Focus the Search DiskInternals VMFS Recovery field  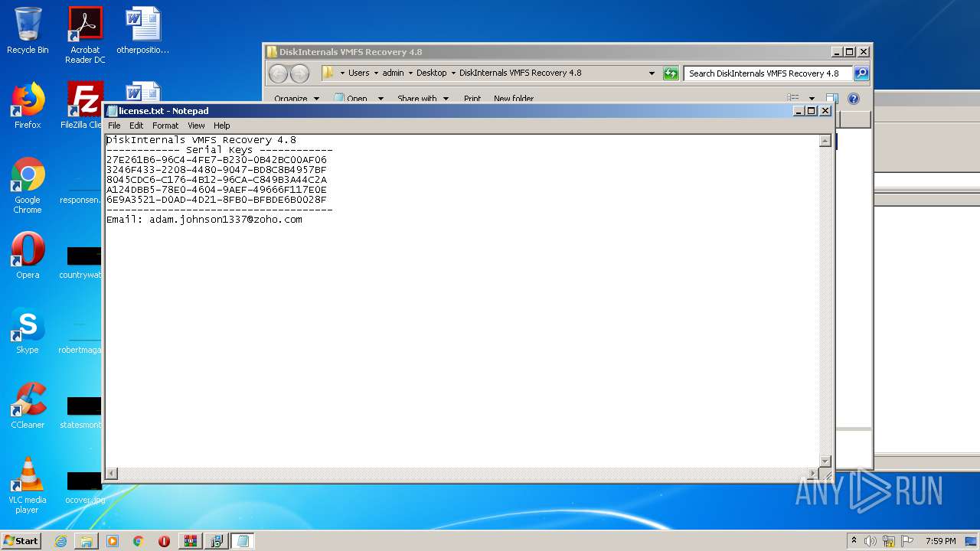[x=768, y=73]
